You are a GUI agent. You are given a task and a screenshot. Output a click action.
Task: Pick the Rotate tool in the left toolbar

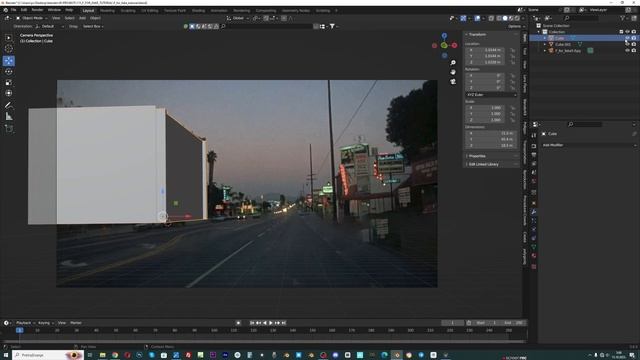tap(9, 71)
